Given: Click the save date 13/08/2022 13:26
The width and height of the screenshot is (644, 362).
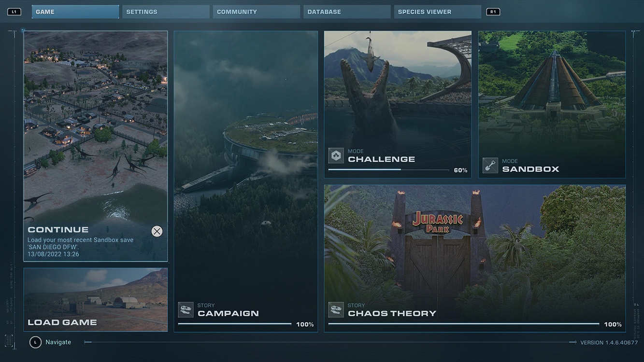Looking at the screenshot, I should 53,254.
